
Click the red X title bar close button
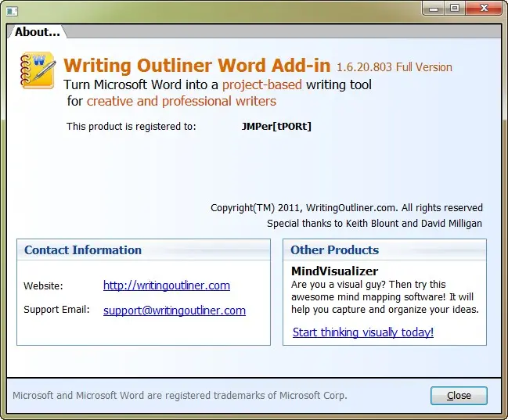click(484, 9)
